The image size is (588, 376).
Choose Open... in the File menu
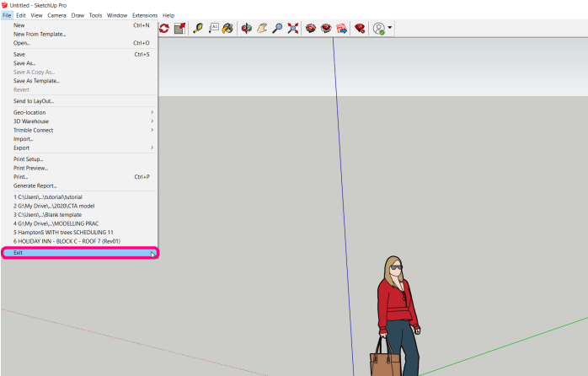point(79,43)
